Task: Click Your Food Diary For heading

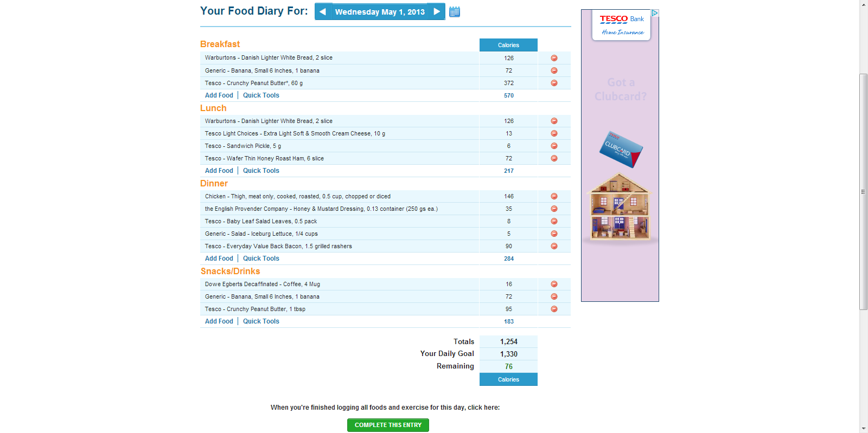Action: pos(254,11)
